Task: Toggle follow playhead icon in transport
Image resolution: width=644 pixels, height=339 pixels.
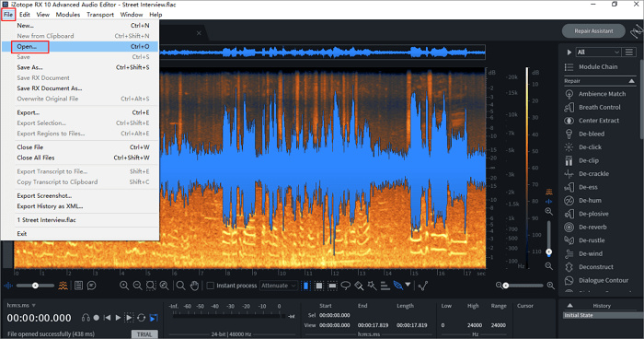Action: tap(154, 318)
